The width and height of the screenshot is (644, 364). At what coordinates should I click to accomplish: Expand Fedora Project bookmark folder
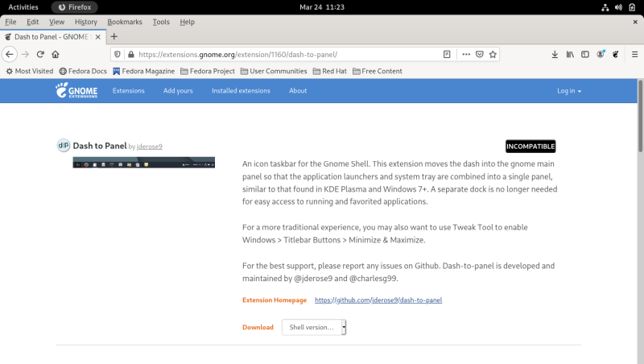pyautogui.click(x=208, y=71)
